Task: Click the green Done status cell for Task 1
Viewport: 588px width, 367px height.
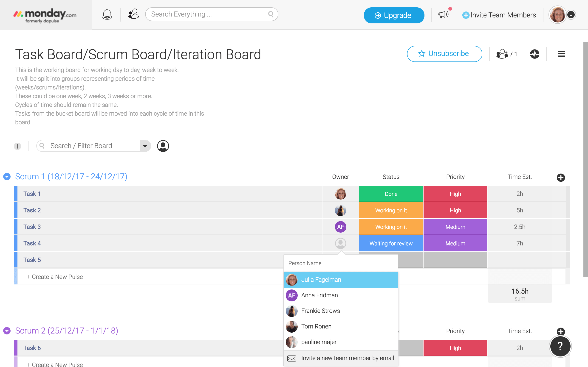Action: [x=391, y=194]
